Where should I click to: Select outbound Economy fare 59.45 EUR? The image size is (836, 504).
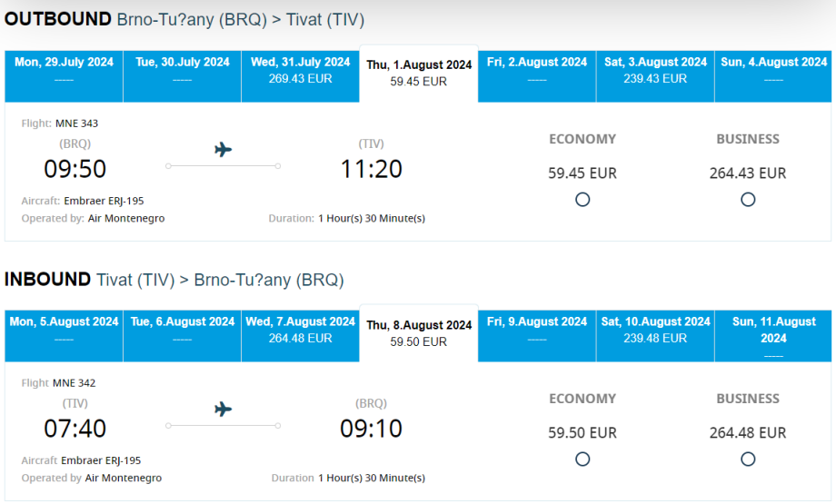point(582,200)
